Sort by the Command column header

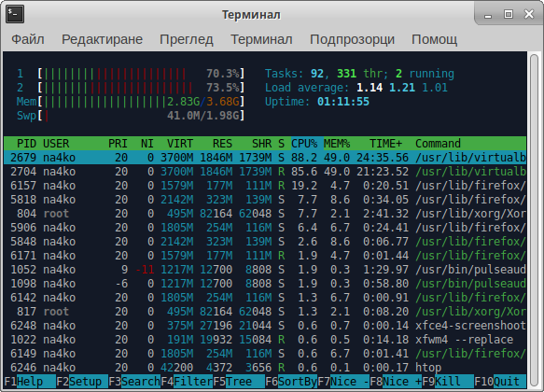pyautogui.click(x=438, y=144)
